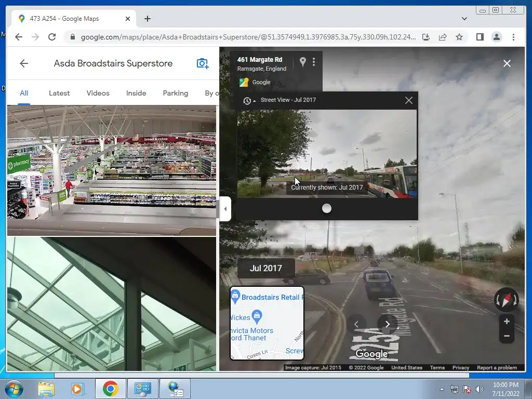Switch to Chrome in the taskbar
This screenshot has height=399, width=532.
pyautogui.click(x=110, y=389)
